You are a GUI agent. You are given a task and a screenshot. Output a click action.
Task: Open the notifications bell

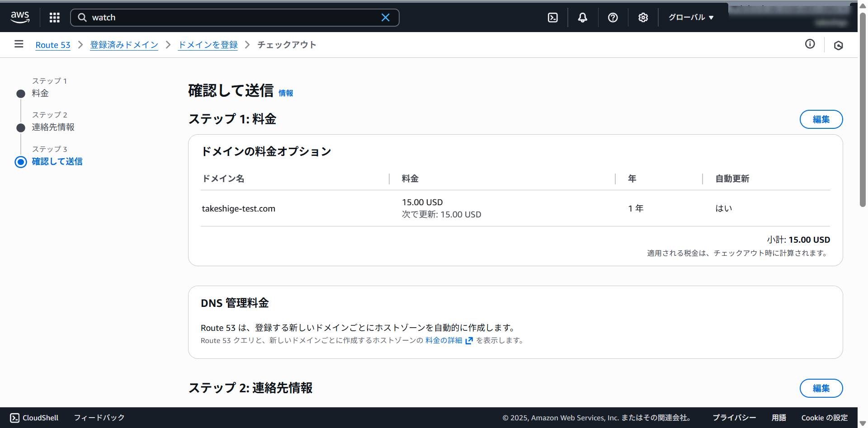click(x=583, y=18)
